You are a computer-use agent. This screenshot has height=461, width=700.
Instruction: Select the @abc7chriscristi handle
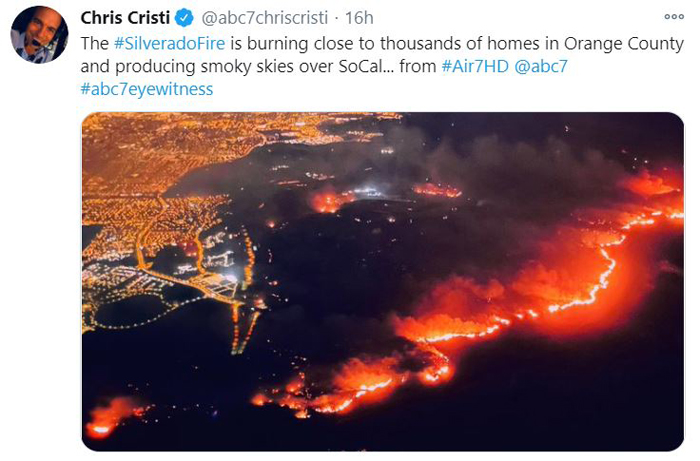pos(265,18)
